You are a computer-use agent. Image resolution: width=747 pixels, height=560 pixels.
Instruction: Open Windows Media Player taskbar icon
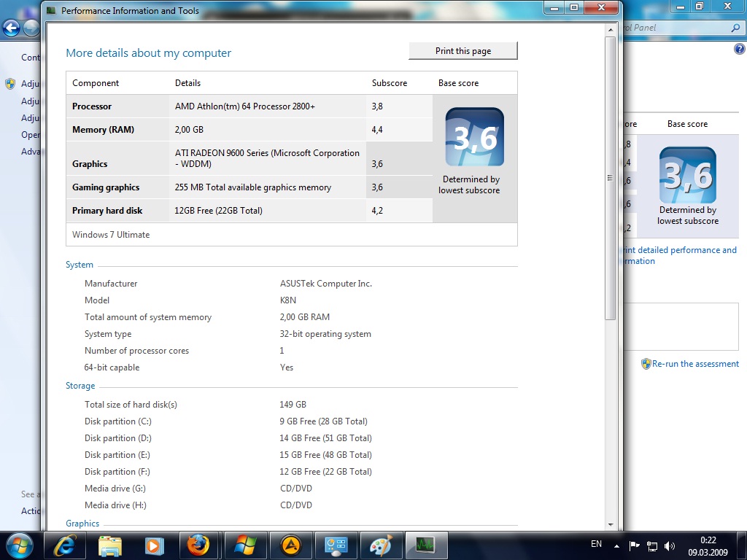click(155, 545)
